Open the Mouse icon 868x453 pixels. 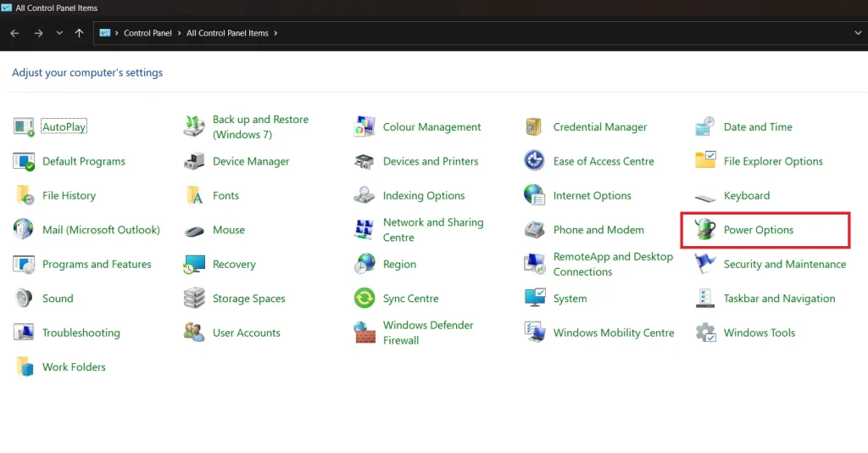coord(194,231)
